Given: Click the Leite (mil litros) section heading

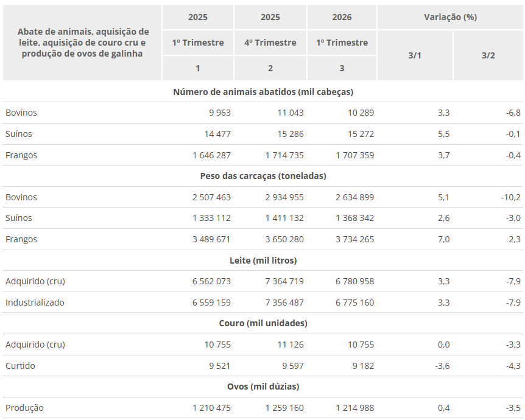Looking at the screenshot, I should 263,261.
